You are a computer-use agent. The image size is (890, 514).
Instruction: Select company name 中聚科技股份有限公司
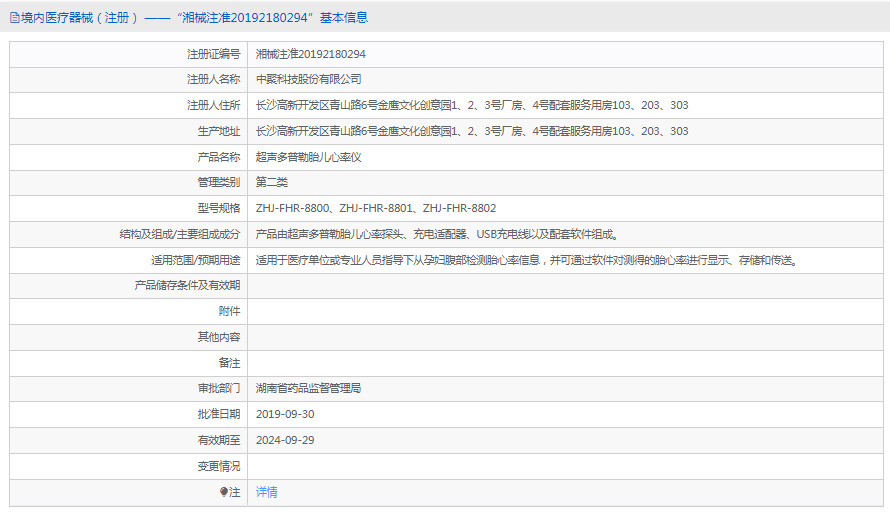pos(308,79)
